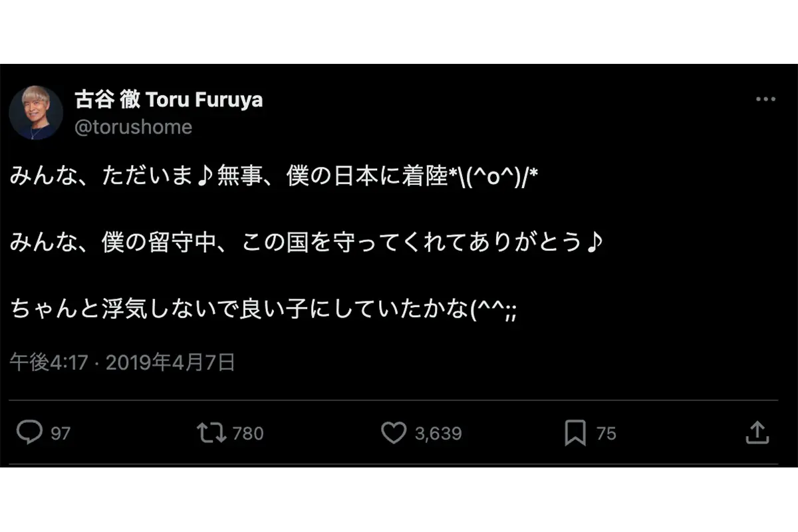Like the tweet with the heart icon
This screenshot has height=532, width=798.
[x=394, y=433]
